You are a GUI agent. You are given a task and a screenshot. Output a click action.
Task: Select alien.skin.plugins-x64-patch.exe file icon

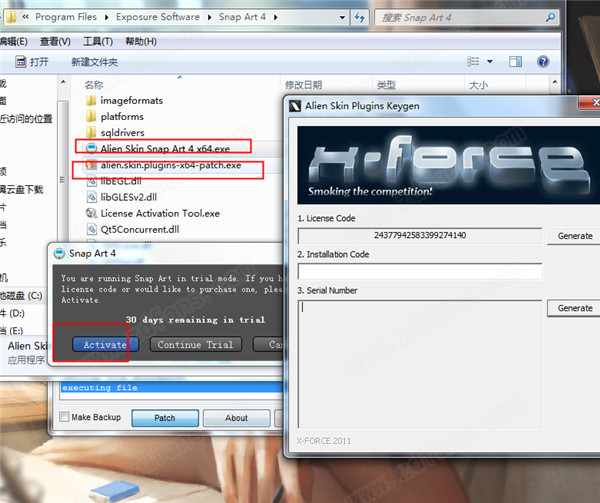pyautogui.click(x=91, y=165)
